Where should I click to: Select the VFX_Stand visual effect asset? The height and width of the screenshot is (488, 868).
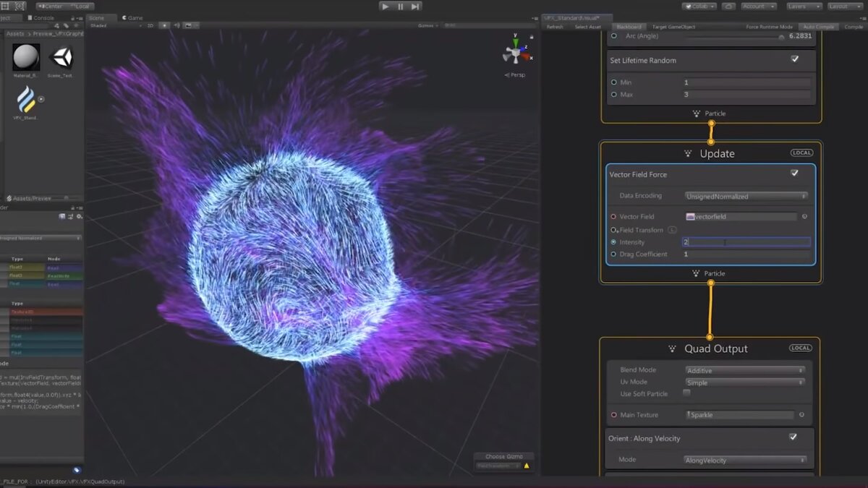point(26,100)
